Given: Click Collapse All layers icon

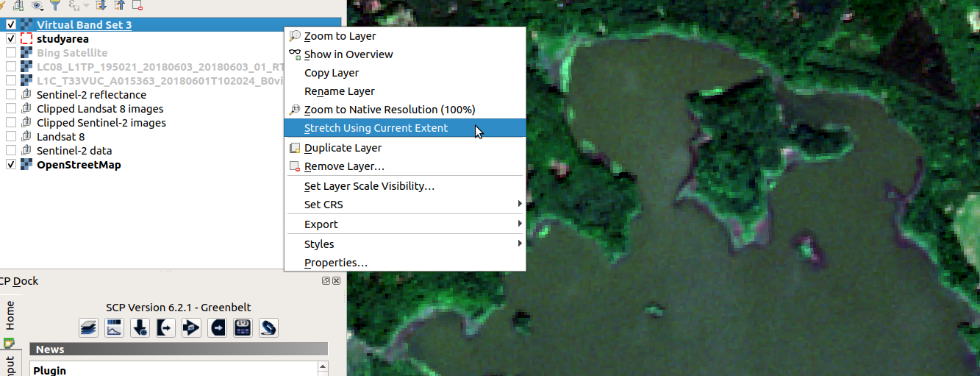Looking at the screenshot, I should tap(119, 5).
